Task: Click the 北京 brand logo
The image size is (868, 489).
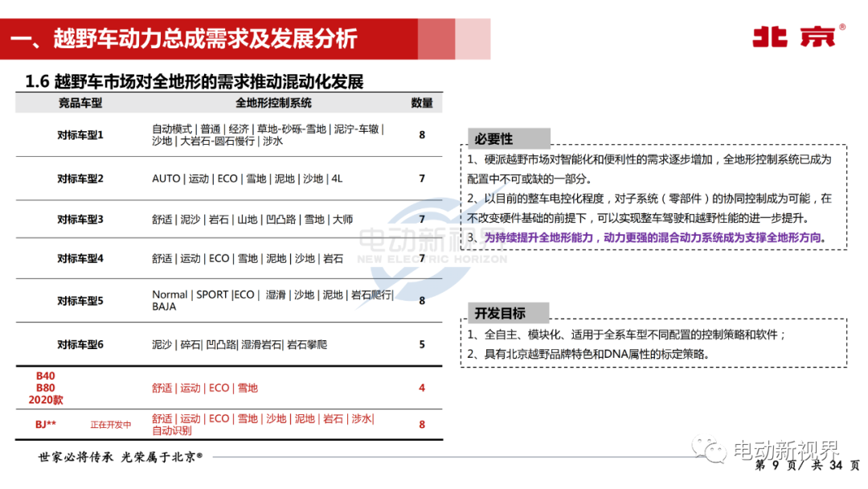Action: tap(798, 36)
